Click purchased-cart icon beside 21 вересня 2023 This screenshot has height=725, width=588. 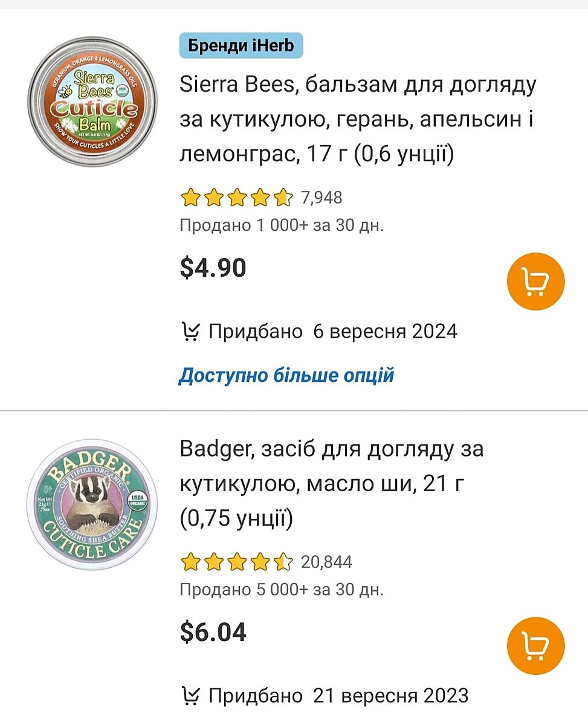(x=191, y=695)
